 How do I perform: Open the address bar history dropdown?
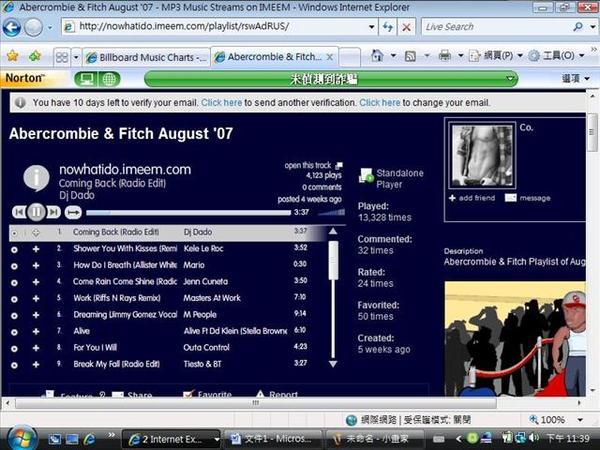click(371, 27)
